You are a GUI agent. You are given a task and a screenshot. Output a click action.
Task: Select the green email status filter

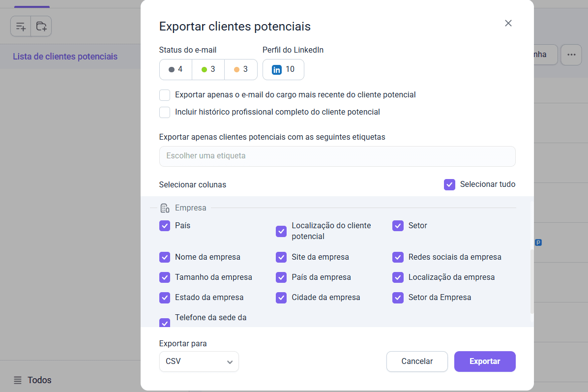click(x=208, y=69)
